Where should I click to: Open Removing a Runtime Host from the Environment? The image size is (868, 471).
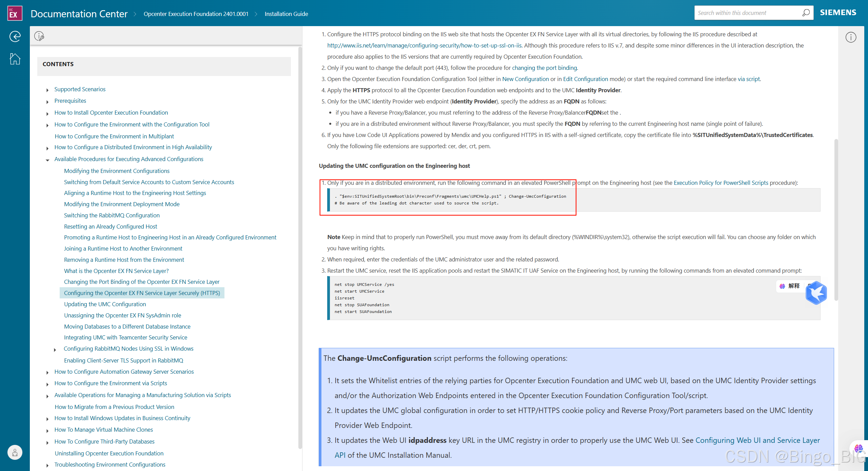point(124,259)
